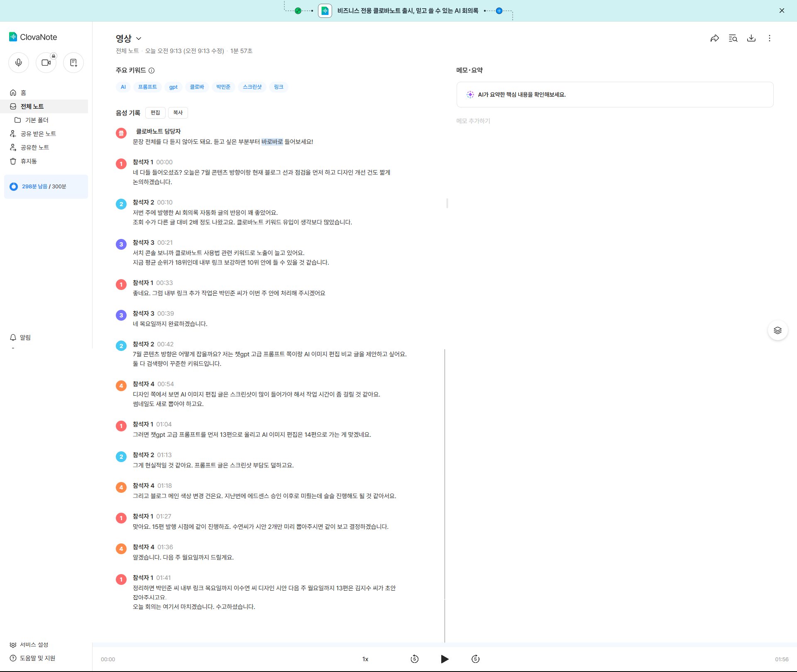This screenshot has width=797, height=672.
Task: Share the note using the arrow icon
Action: pyautogui.click(x=714, y=38)
